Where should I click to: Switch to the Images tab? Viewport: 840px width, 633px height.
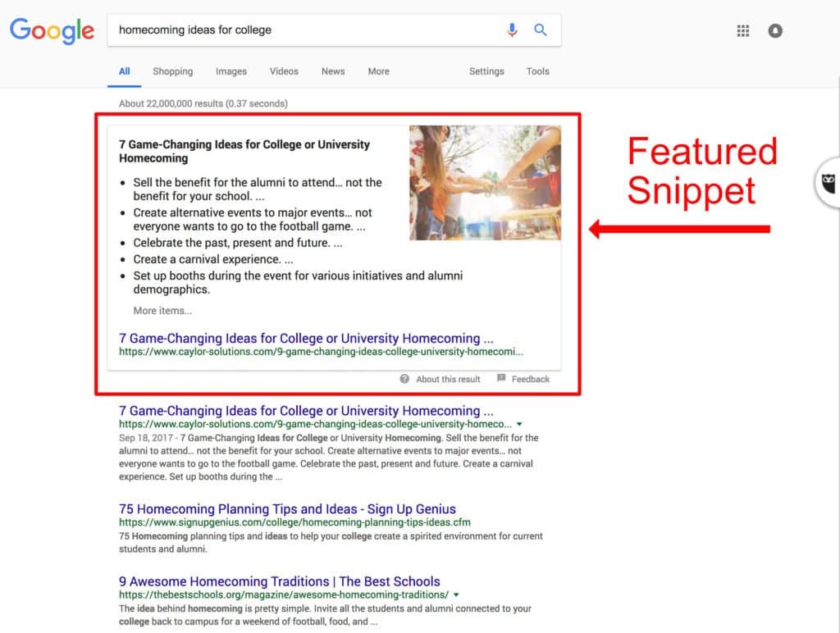pos(231,71)
